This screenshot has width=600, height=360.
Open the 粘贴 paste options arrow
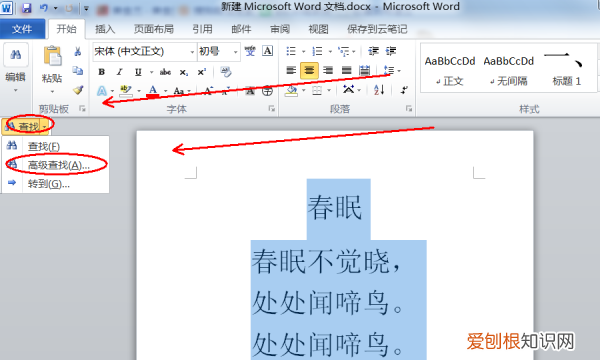pyautogui.click(x=52, y=92)
